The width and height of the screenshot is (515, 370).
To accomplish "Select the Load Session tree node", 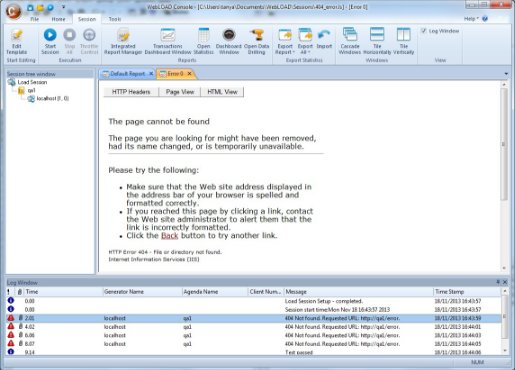I will click(32, 82).
